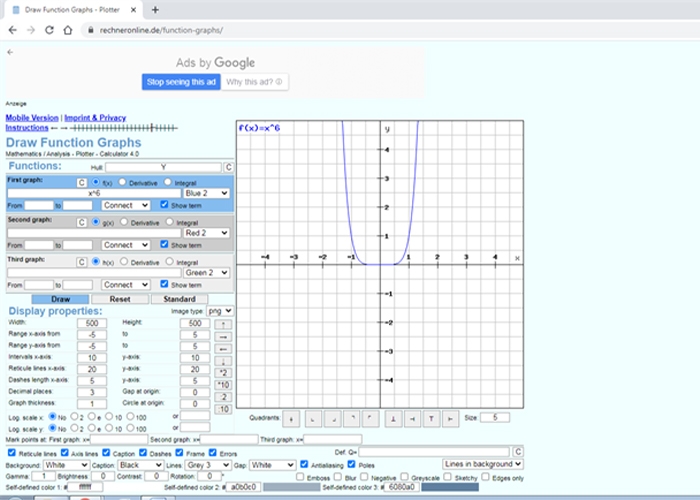700x500 pixels.
Task: Click the right arrow shift button
Action: pos(223,337)
